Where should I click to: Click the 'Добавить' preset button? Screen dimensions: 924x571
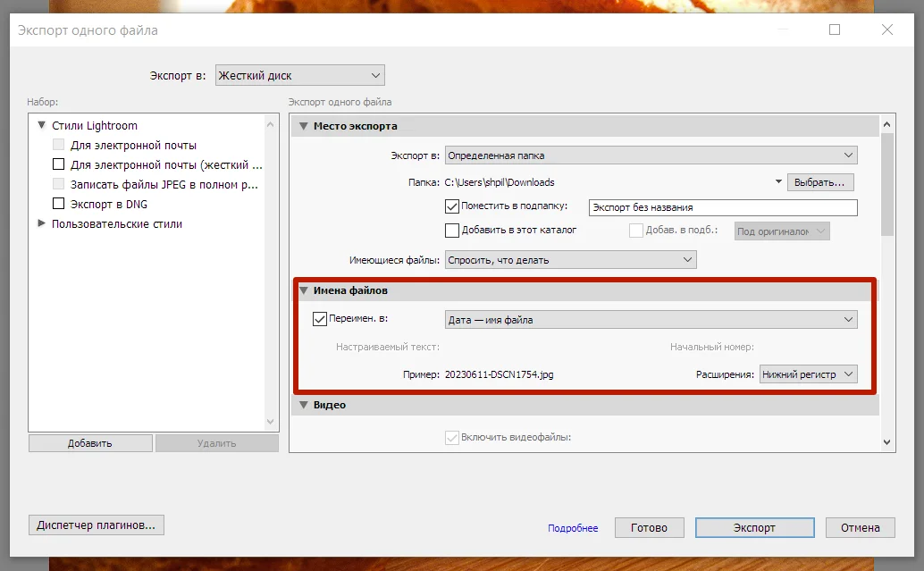[90, 443]
